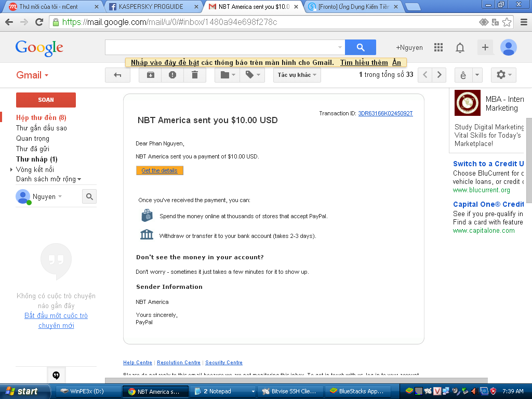Open the search options dropdown arrow
This screenshot has width=532, height=399.
(340, 47)
